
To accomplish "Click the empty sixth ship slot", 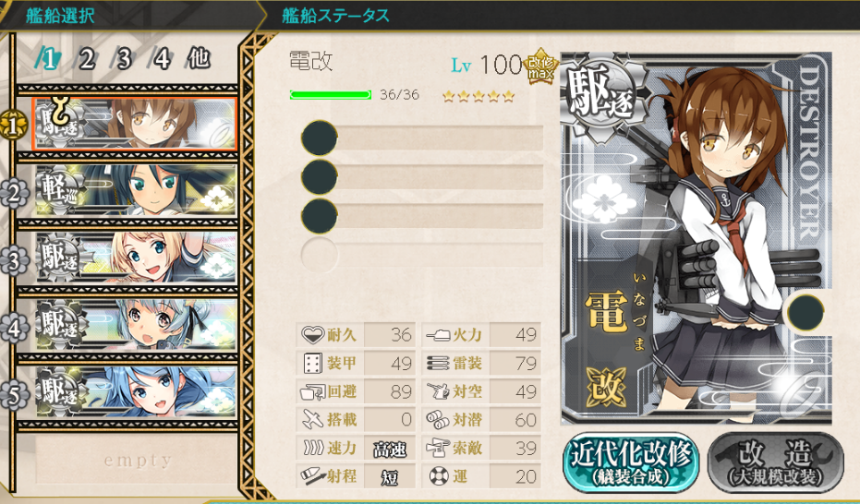I will (137, 459).
